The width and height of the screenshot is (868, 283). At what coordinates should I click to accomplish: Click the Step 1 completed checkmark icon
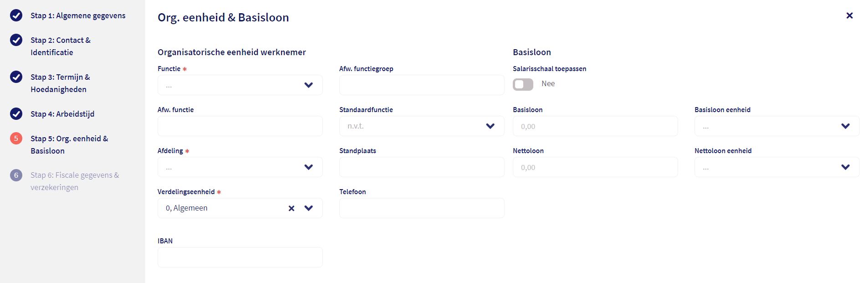[16, 15]
